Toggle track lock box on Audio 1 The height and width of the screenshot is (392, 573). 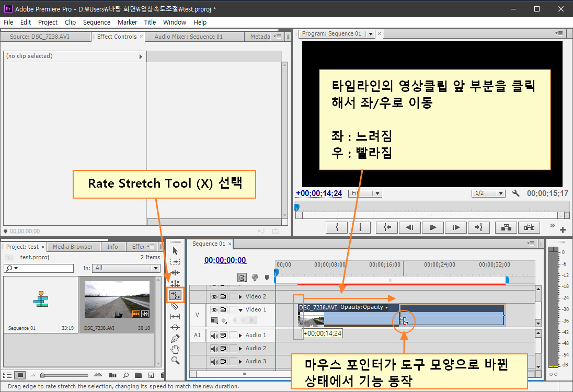[233, 336]
